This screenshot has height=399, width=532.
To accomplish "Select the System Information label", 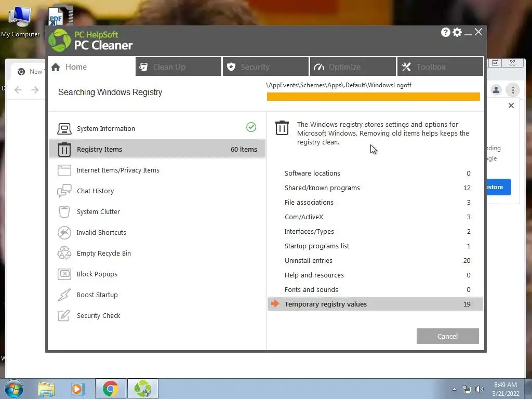I will coord(106,129).
